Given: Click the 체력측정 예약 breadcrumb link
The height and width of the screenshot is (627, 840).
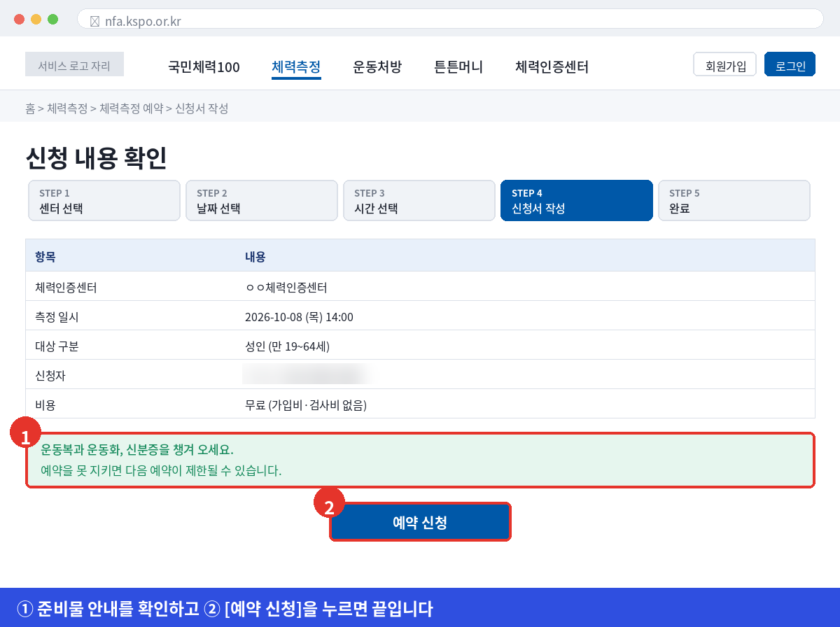Looking at the screenshot, I should coord(131,108).
